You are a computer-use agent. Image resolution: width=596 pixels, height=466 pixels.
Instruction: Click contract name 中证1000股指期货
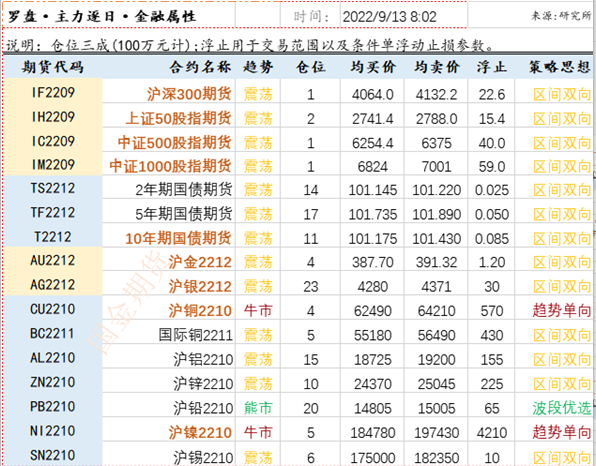click(x=171, y=166)
